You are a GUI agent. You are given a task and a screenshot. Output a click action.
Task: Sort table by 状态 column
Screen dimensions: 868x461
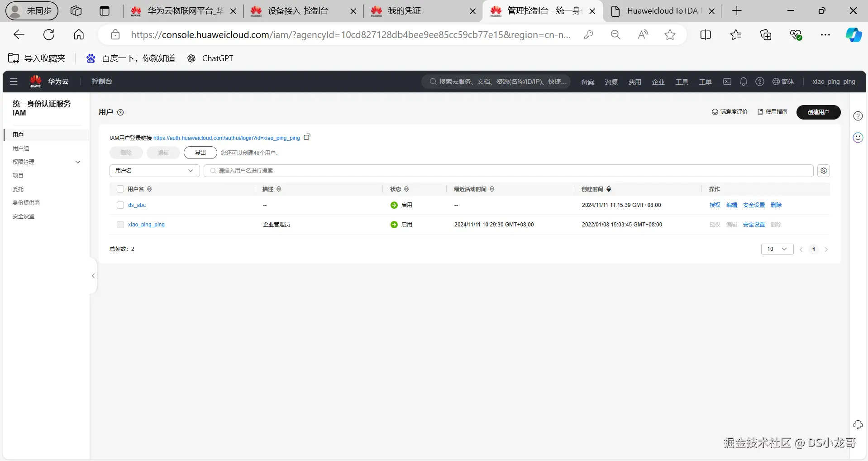pos(406,189)
